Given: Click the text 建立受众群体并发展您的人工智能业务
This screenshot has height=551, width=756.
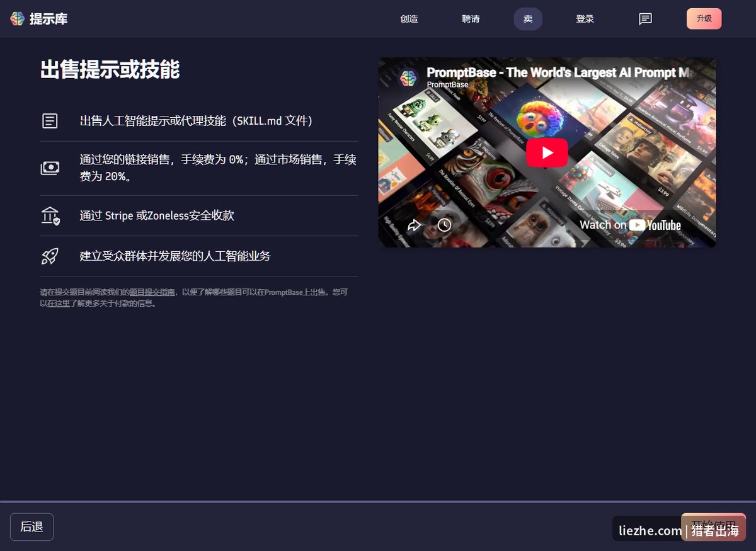Looking at the screenshot, I should pos(175,256).
